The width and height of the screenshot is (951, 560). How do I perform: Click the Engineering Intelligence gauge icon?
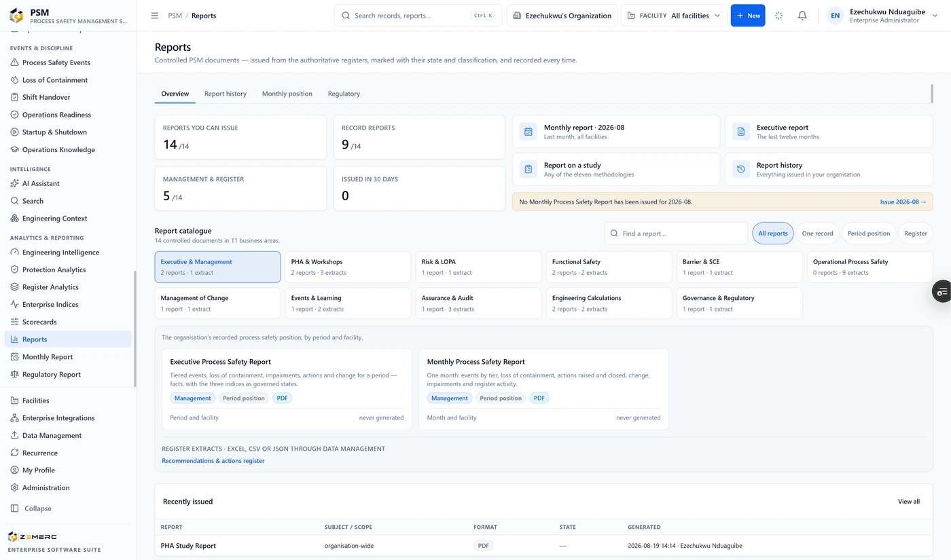point(15,253)
